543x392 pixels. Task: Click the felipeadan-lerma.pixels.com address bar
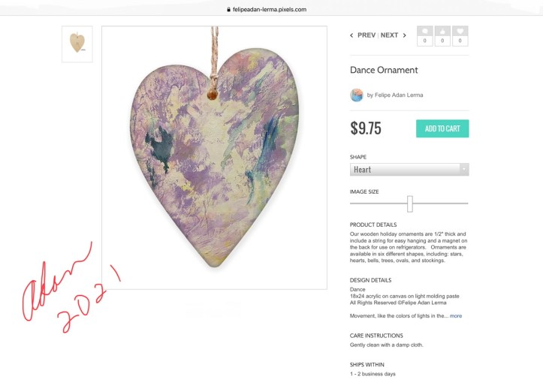tap(271, 9)
